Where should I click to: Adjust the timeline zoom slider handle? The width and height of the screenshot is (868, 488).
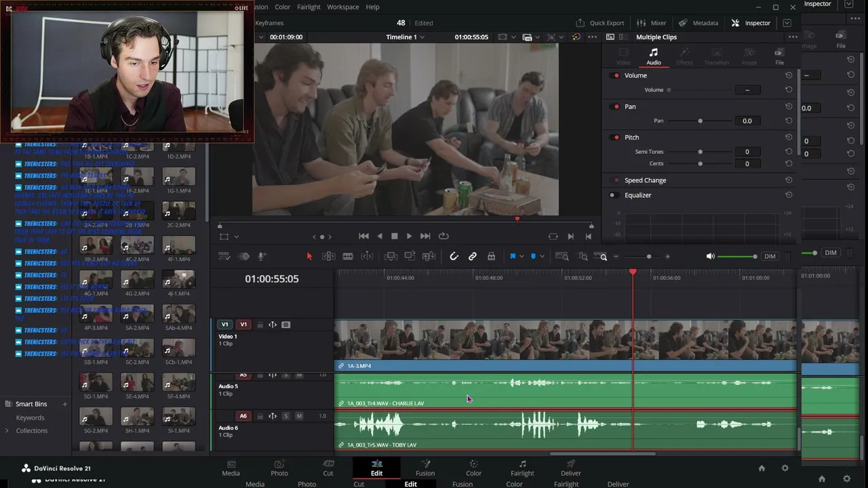pos(649,256)
